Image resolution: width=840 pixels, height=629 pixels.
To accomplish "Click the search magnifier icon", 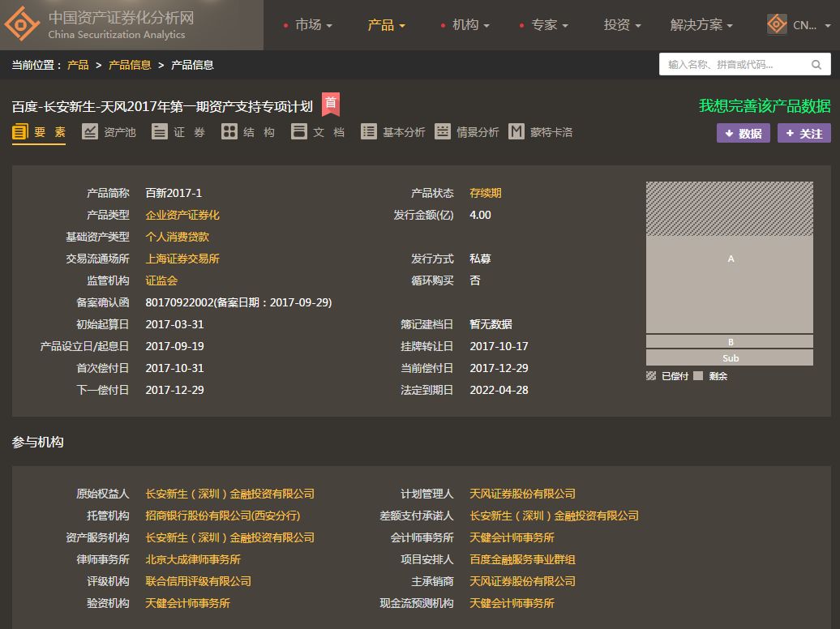I will tap(816, 65).
